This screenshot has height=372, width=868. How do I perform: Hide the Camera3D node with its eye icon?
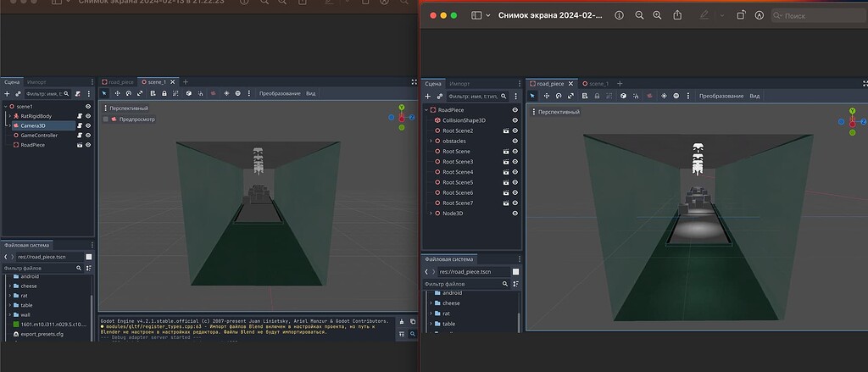point(88,125)
